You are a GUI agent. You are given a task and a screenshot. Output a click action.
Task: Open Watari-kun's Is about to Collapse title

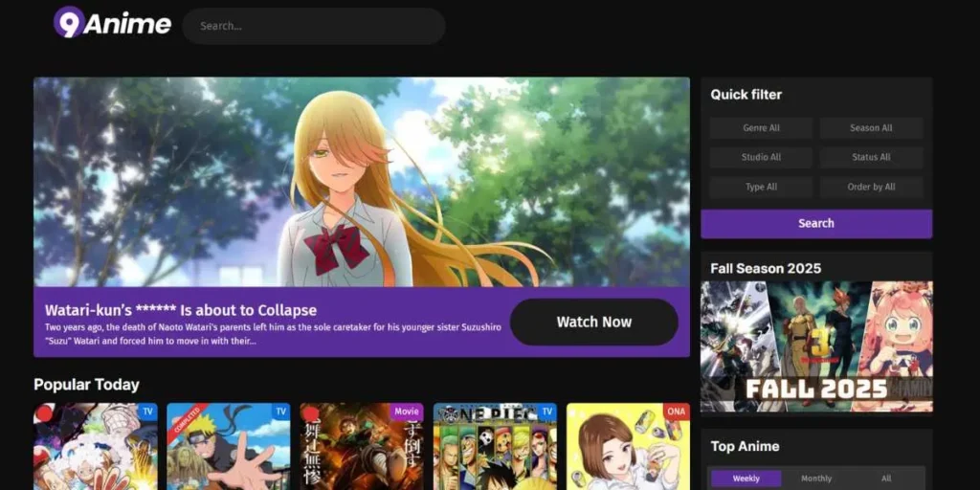(x=181, y=310)
